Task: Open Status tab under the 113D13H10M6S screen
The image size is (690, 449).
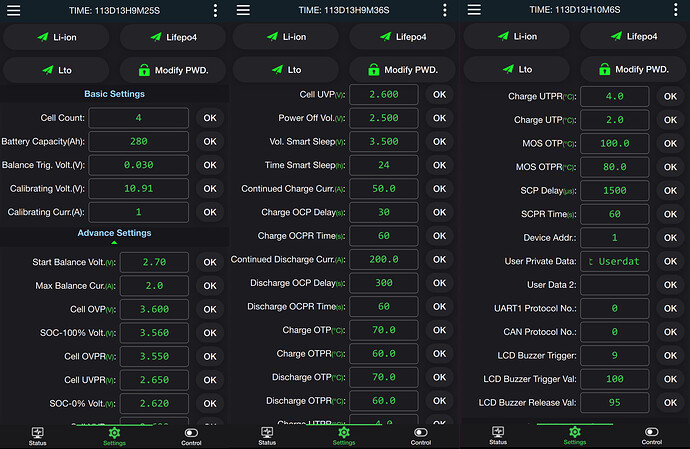Action: [x=498, y=435]
